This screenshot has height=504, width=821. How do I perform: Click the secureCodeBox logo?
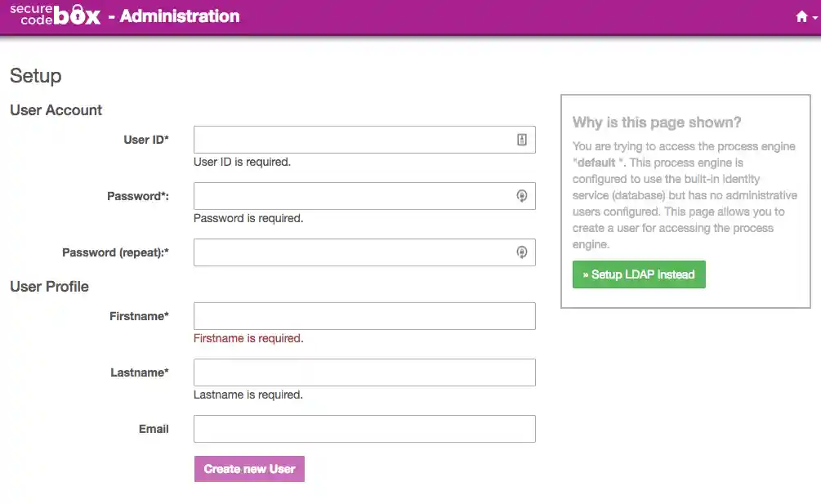point(55,16)
